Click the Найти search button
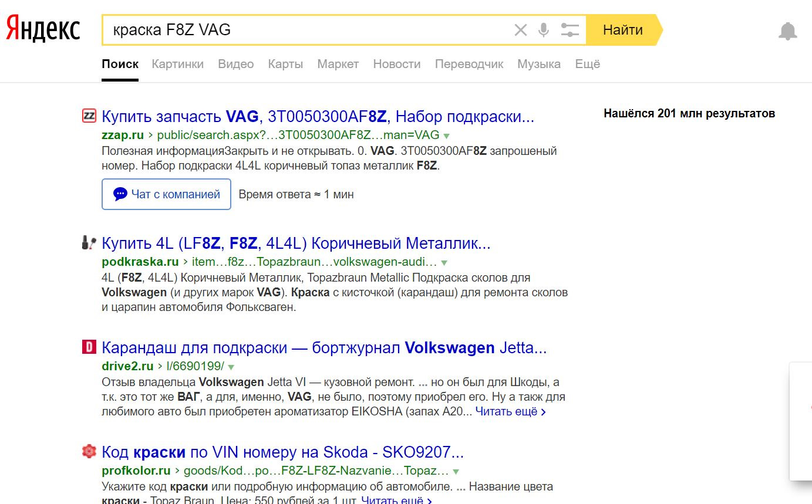Image resolution: width=812 pixels, height=504 pixels. click(624, 30)
